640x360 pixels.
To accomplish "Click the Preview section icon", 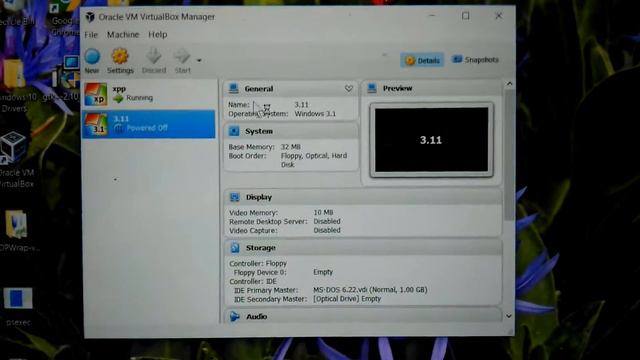I will coord(372,89).
